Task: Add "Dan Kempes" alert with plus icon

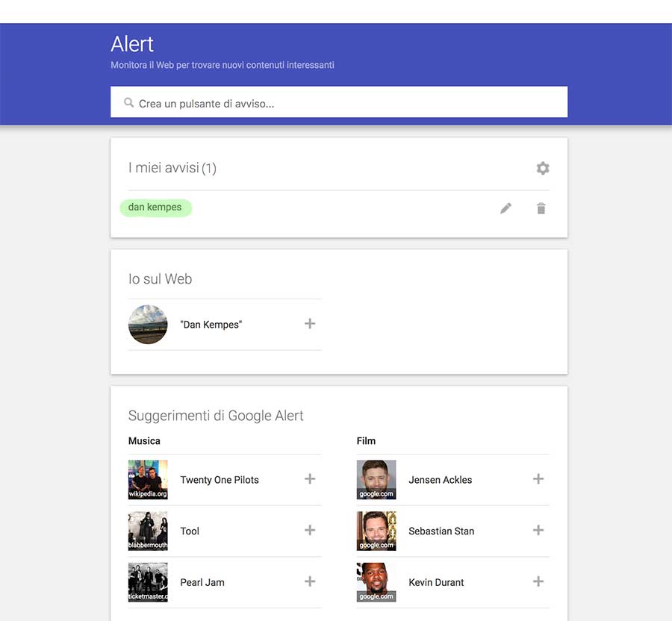Action: point(310,323)
